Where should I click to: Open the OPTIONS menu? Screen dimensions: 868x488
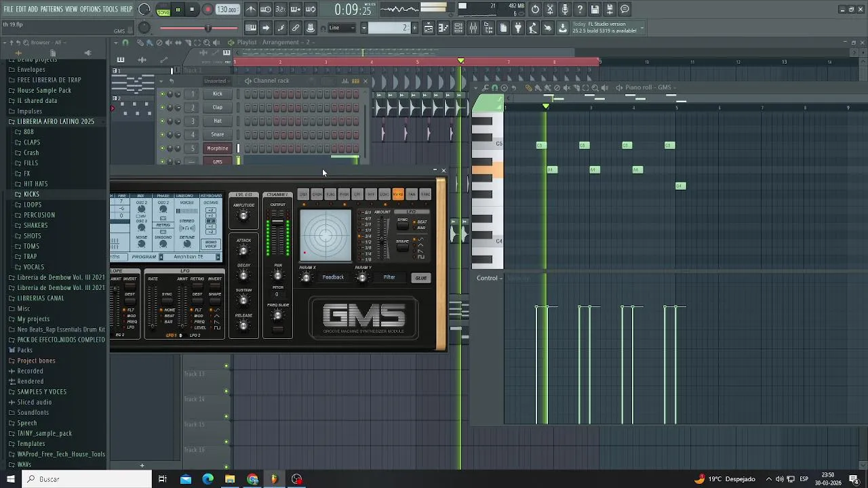click(x=90, y=9)
